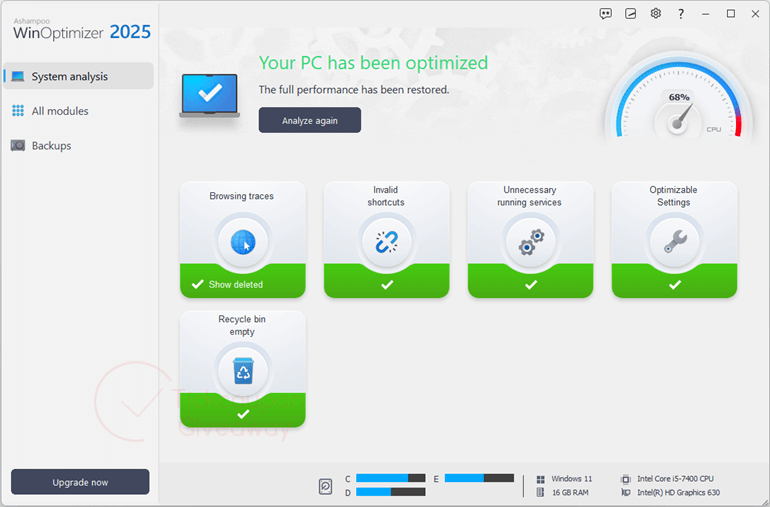The width and height of the screenshot is (770, 507).
Task: Click the notes icon in title bar
Action: pos(631,14)
